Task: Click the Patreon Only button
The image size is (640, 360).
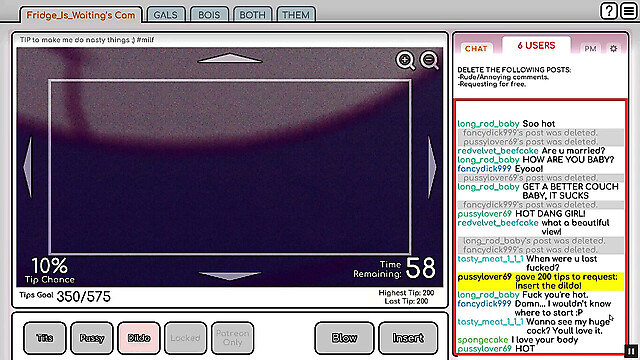Action: (233, 338)
